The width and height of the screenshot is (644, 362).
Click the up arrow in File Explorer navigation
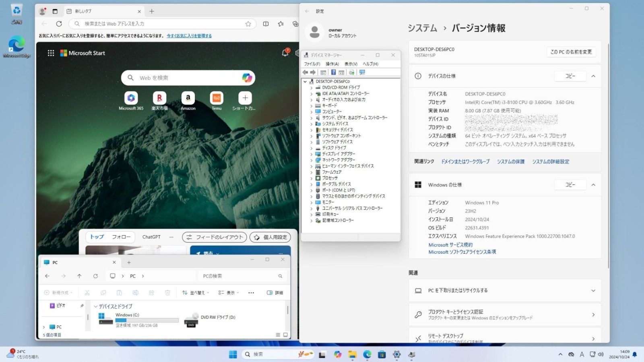tap(79, 276)
